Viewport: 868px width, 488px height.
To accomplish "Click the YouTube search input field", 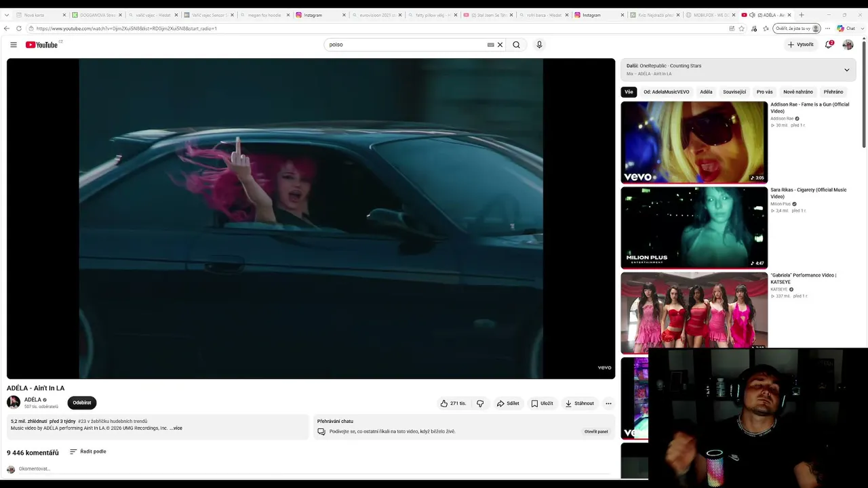I will tap(407, 45).
